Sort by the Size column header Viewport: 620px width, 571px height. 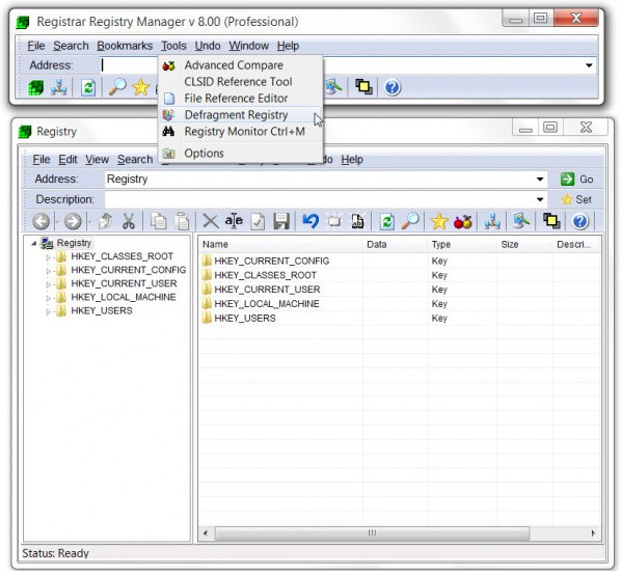(524, 245)
